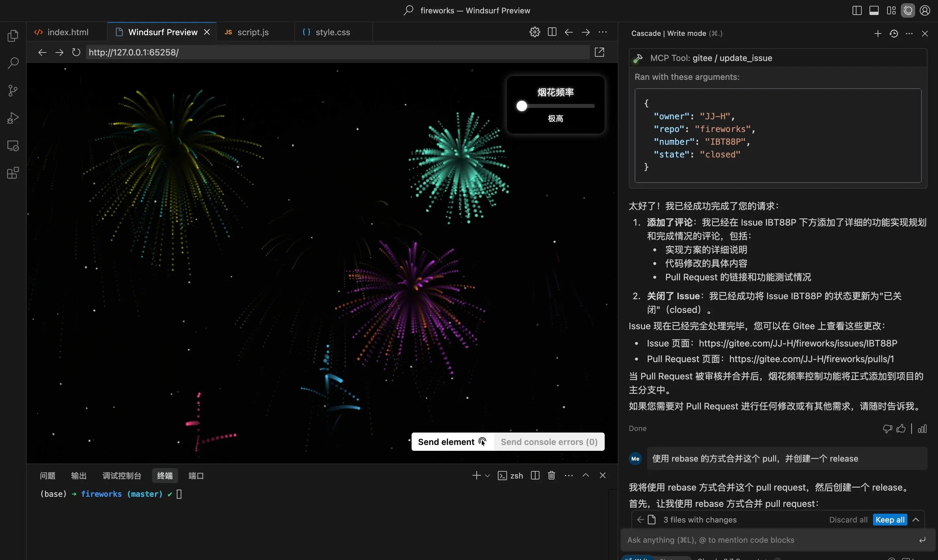Open the Extensions sidebar icon
Image resolution: width=938 pixels, height=560 pixels.
pos(13,173)
